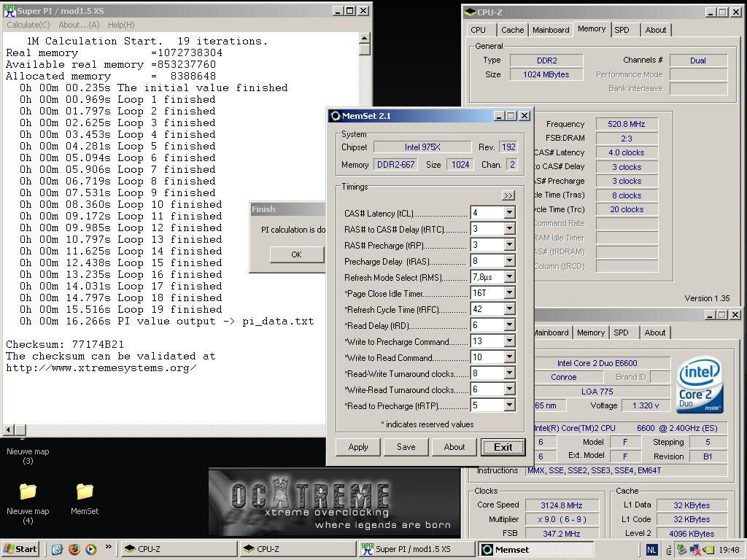Click the Exit button in MemSet
747x560 pixels.
point(503,447)
